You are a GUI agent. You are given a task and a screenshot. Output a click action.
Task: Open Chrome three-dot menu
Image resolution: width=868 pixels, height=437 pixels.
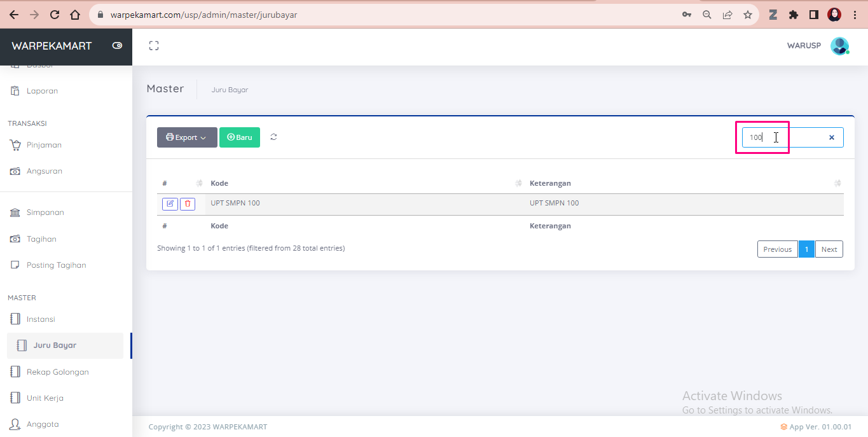click(855, 15)
